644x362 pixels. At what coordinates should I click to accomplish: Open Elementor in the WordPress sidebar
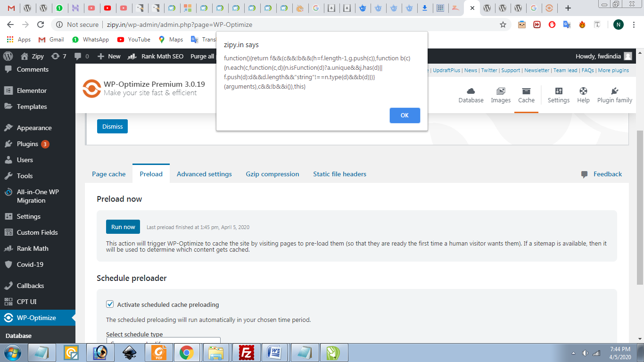(x=38, y=90)
